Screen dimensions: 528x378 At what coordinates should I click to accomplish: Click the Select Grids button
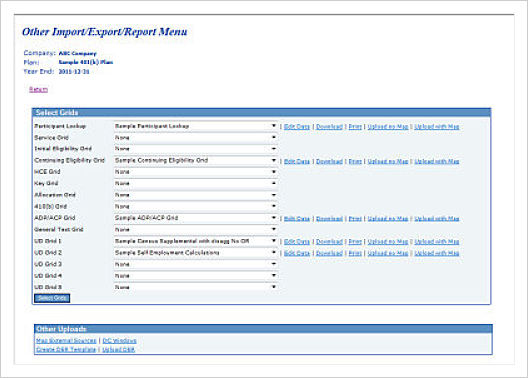52,298
